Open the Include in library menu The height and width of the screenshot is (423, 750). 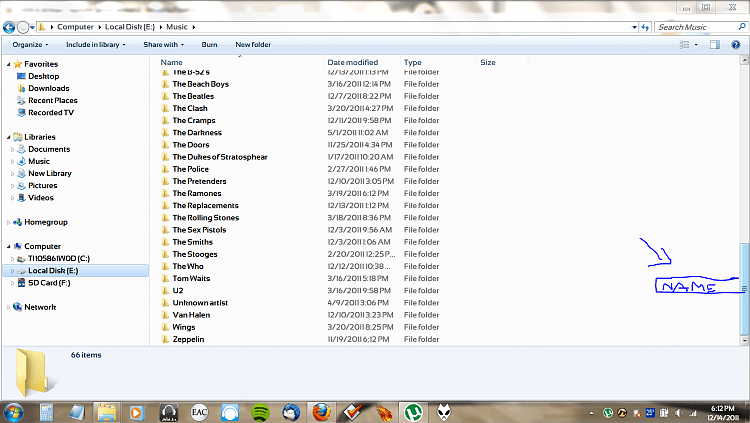(x=96, y=45)
